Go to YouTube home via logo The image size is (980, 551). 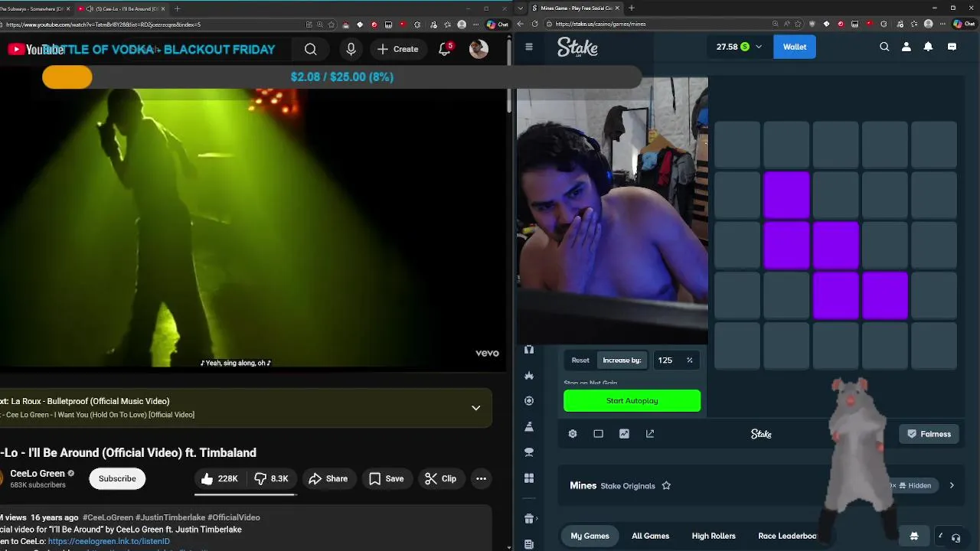36,49
